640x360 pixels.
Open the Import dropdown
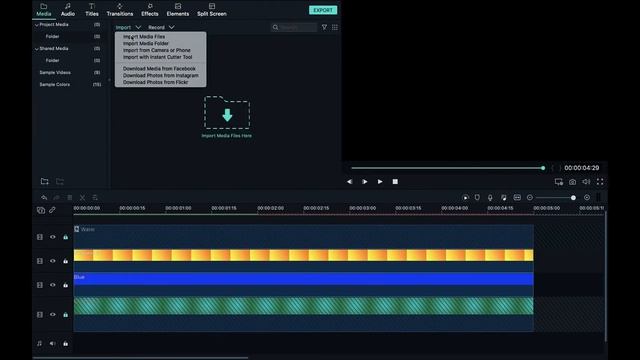(128, 27)
